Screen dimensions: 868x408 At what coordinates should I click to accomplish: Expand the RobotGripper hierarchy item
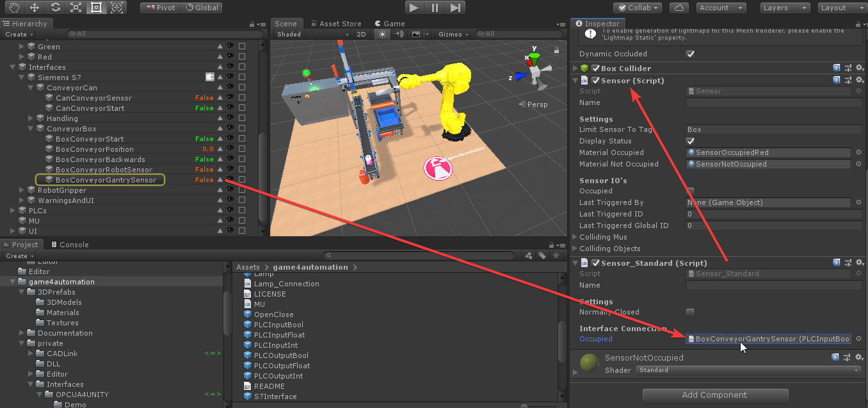[22, 190]
